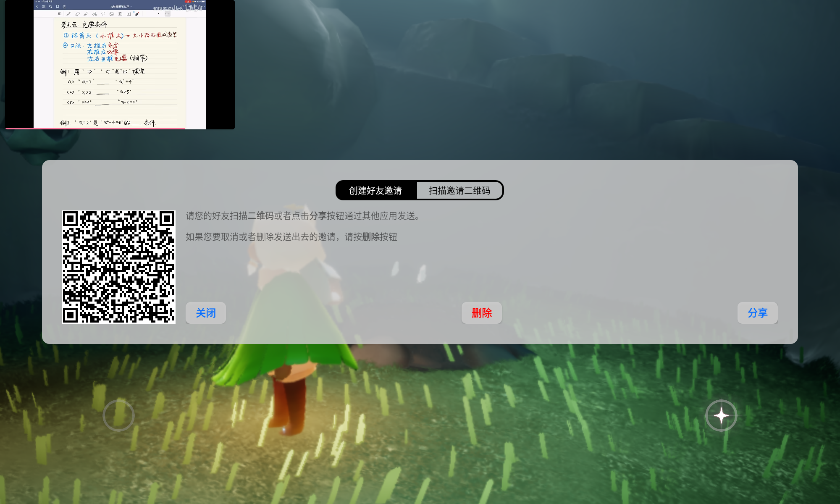Tap the friend invite QR code
The image size is (840, 504).
(x=119, y=267)
